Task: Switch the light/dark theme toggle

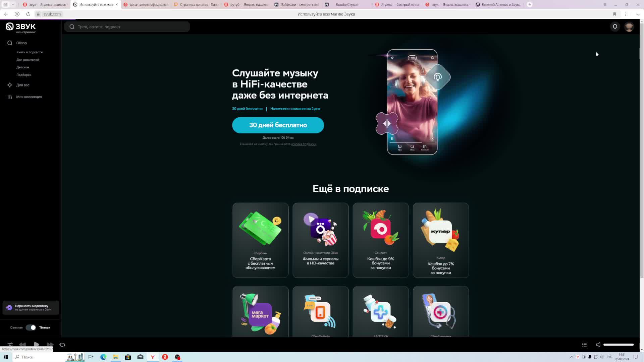Action: [x=31, y=327]
